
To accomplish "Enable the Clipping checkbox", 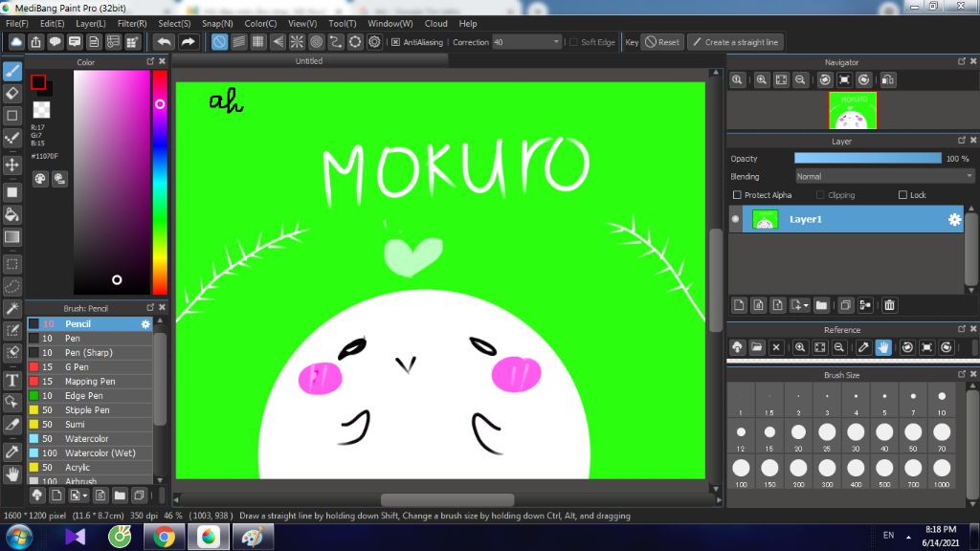I will tap(820, 195).
